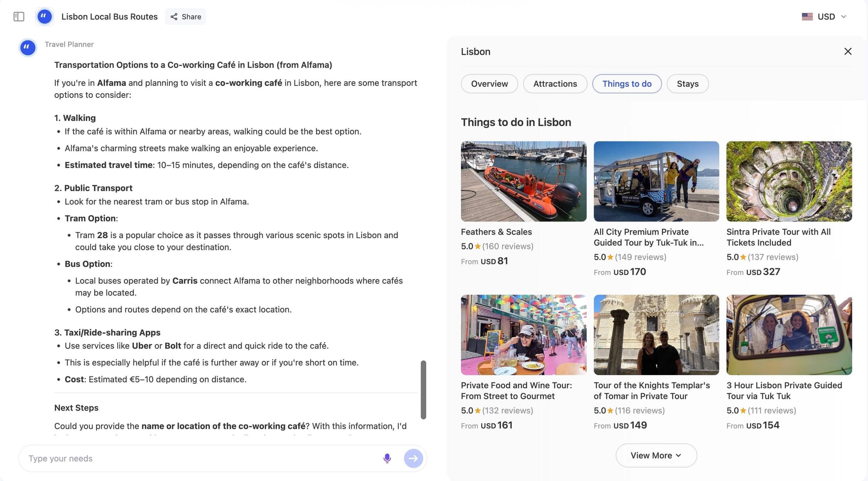Click Lisbon Local Bus Routes title
Image resolution: width=868 pixels, height=481 pixels.
coord(109,16)
